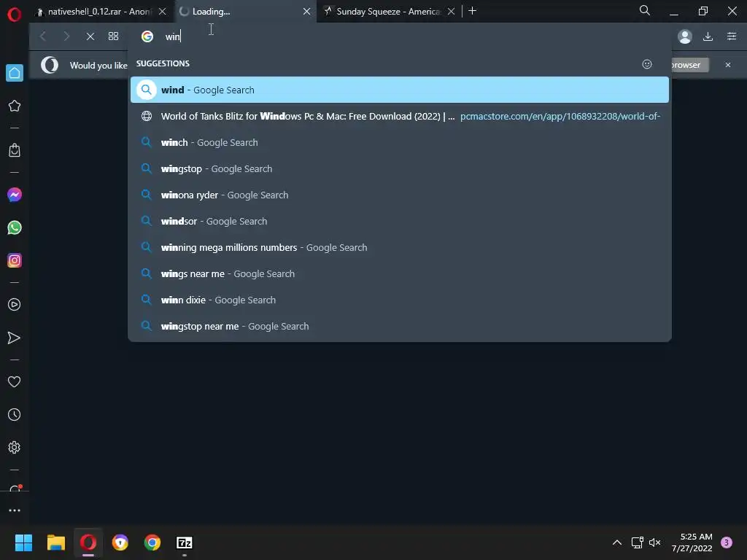Screen dimensions: 747x560
Task: Select the wind Google Search suggestion
Action: point(399,90)
